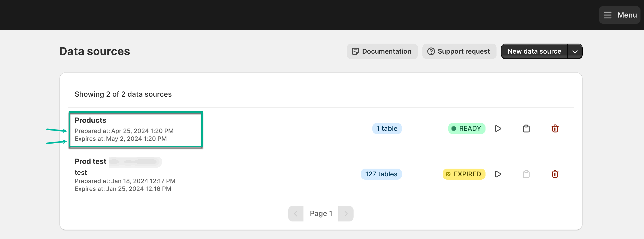Run the Prod test data source
This screenshot has width=644, height=239.
coord(498,174)
